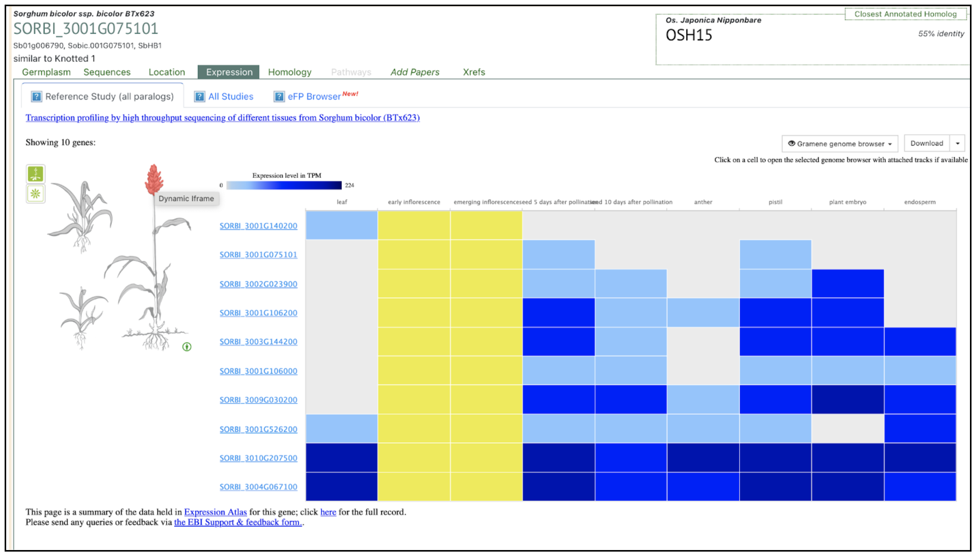Click plant embryo cell for SORBI_3002G023900

point(848,284)
